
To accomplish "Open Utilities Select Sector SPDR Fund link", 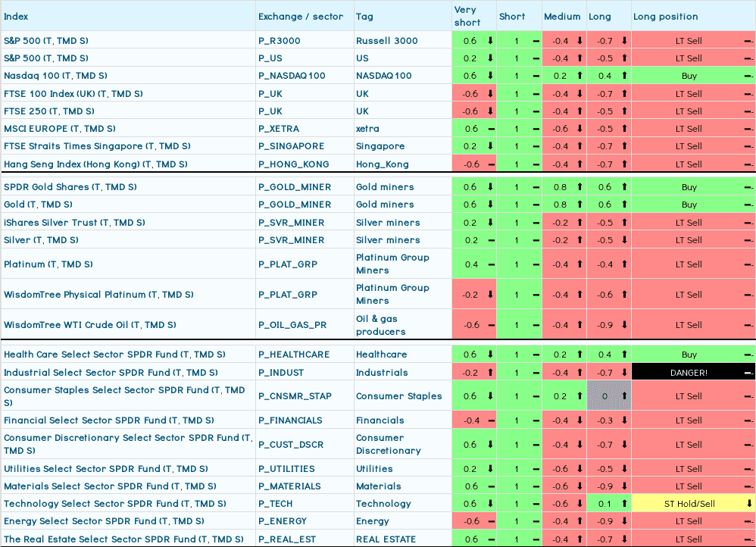I will pos(105,468).
